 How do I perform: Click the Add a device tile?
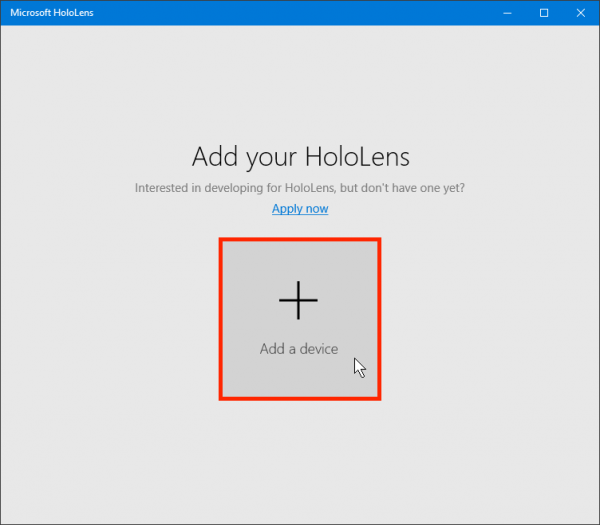pyautogui.click(x=300, y=319)
